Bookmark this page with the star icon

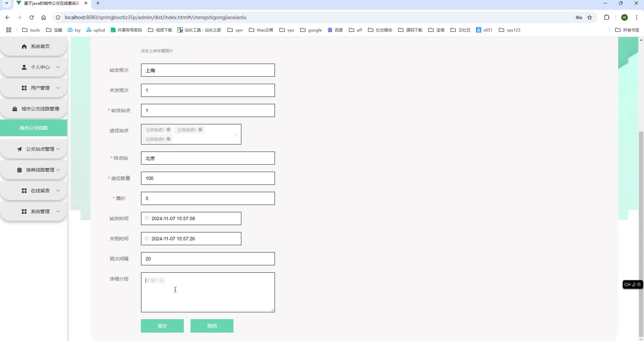590,17
